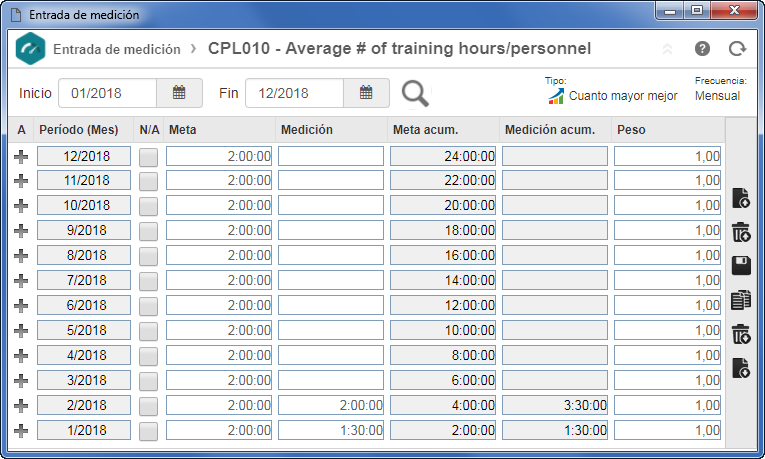Screen dimensions: 765x459
Task: Click the refresh icon in the header
Action: pos(737,49)
